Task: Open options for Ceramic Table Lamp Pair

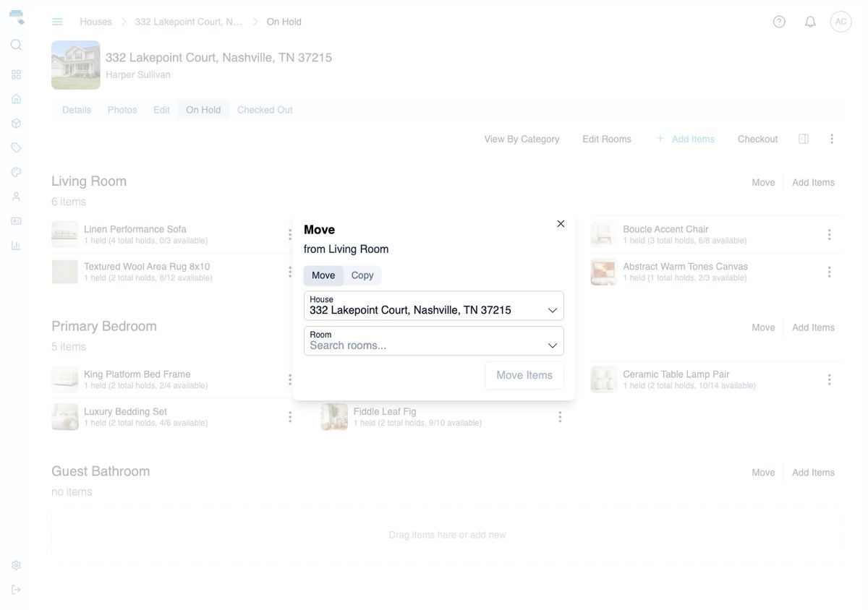Action: coord(829,380)
